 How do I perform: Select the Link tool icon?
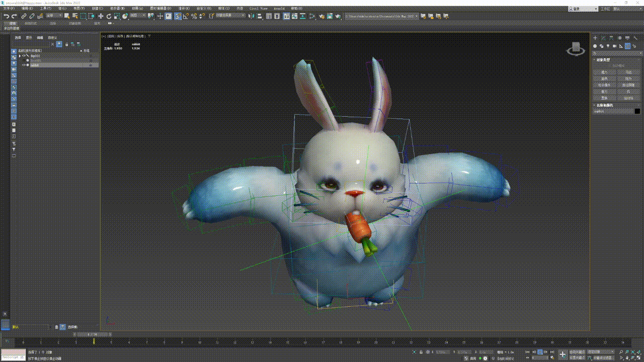point(24,16)
